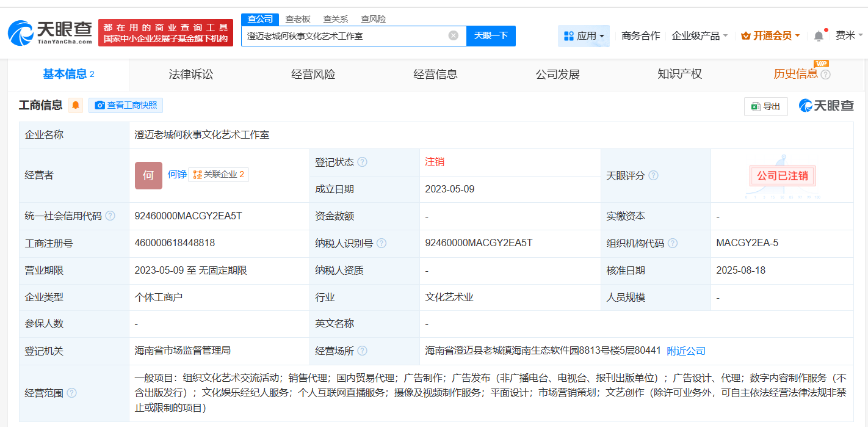Click the TianYanCha logo
The image size is (868, 427).
click(50, 32)
